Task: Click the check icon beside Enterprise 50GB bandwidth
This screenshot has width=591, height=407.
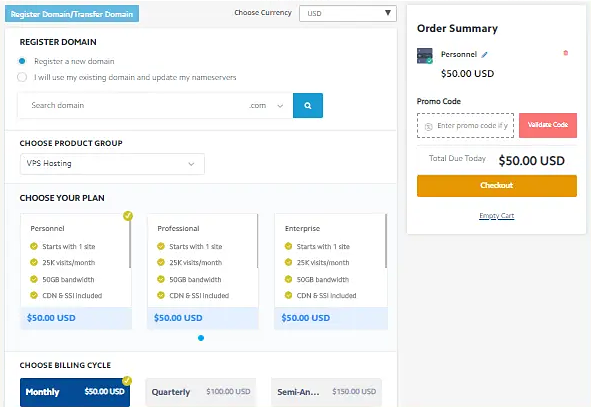Action: click(288, 279)
